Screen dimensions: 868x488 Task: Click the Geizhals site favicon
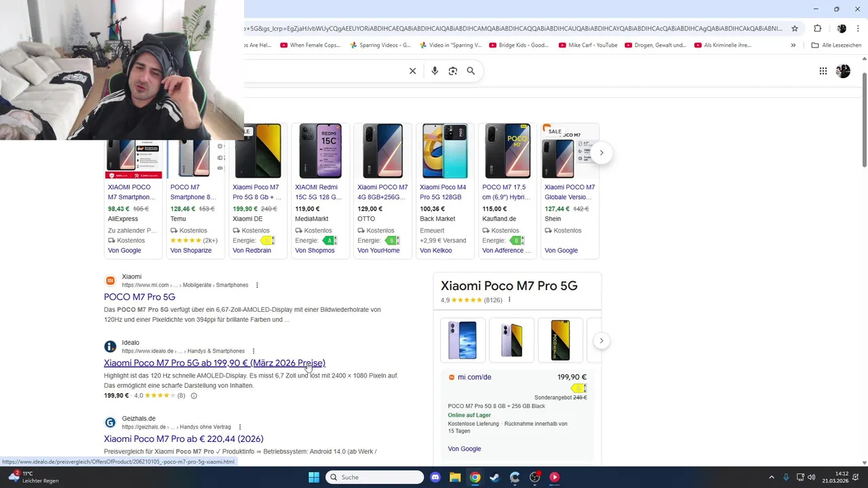(110, 422)
